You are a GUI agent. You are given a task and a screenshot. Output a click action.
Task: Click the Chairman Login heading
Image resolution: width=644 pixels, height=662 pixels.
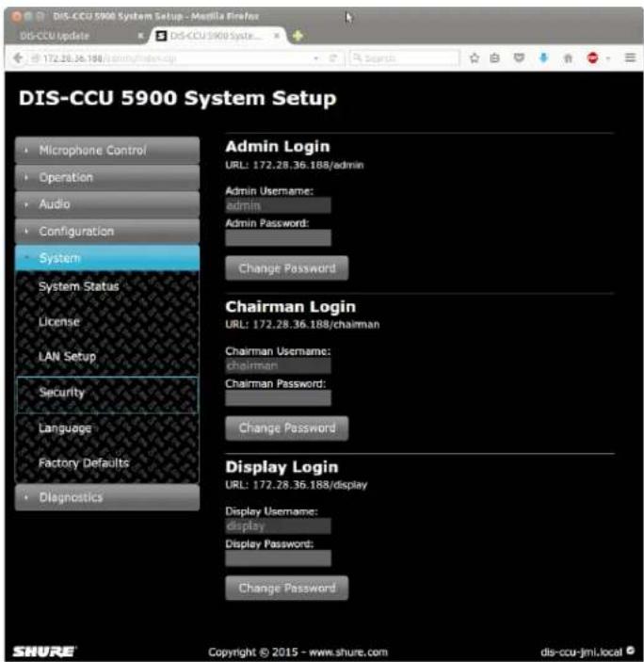(x=290, y=307)
